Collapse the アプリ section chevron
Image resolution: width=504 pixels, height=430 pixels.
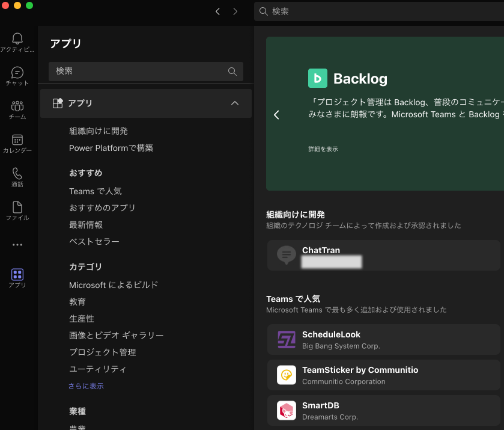point(235,103)
